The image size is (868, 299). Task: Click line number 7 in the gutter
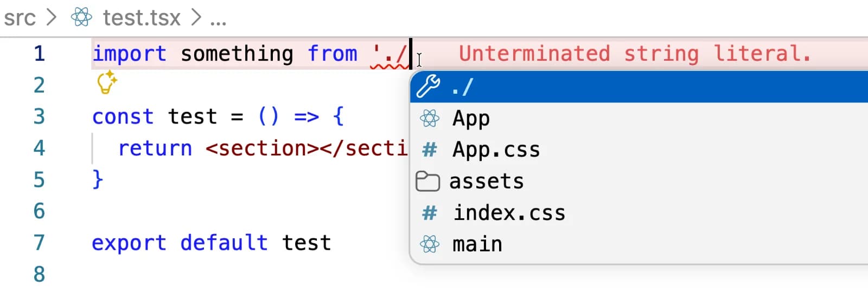tap(39, 243)
